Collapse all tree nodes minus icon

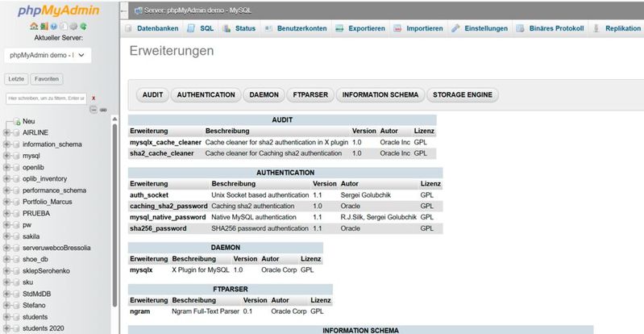tap(93, 110)
